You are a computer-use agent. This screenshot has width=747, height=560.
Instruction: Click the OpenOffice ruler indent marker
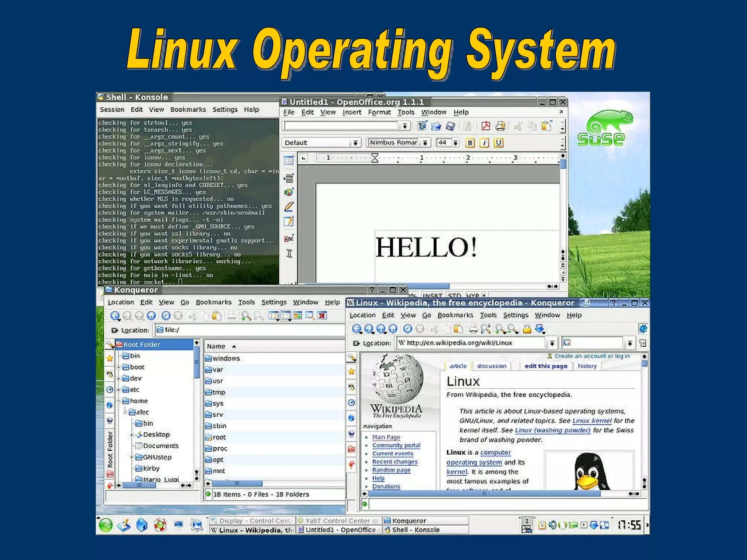[x=375, y=158]
